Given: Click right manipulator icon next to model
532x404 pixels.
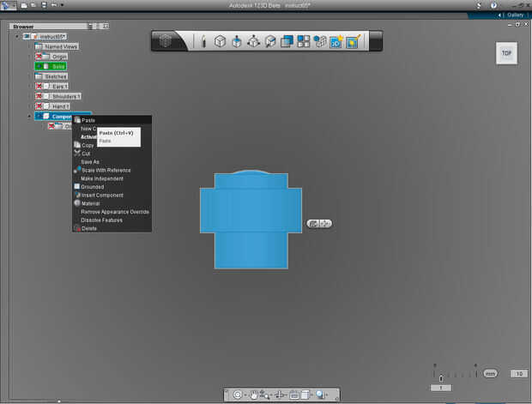Looking at the screenshot, I should [x=325, y=224].
